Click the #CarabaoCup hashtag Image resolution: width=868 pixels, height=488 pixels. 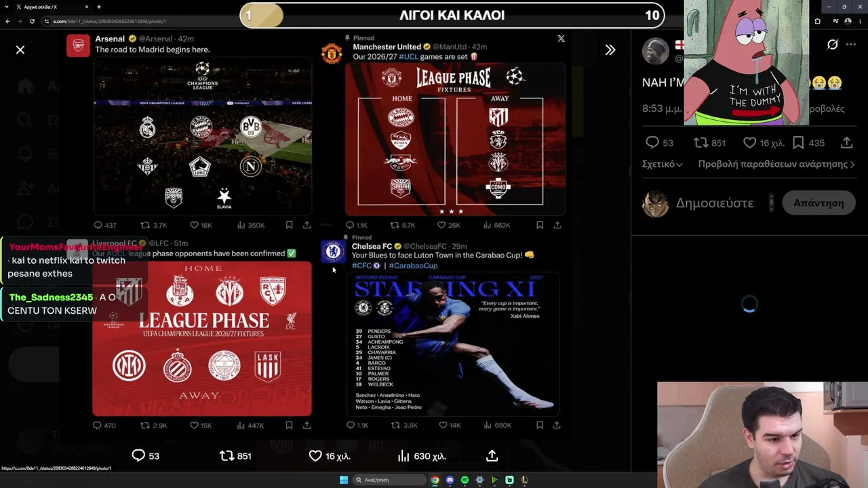click(413, 266)
